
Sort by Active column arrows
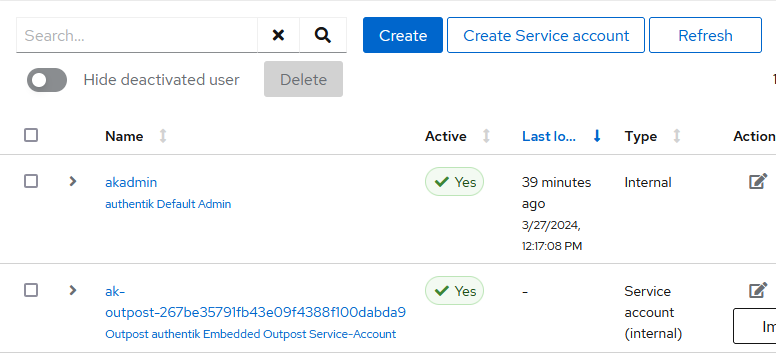[486, 136]
